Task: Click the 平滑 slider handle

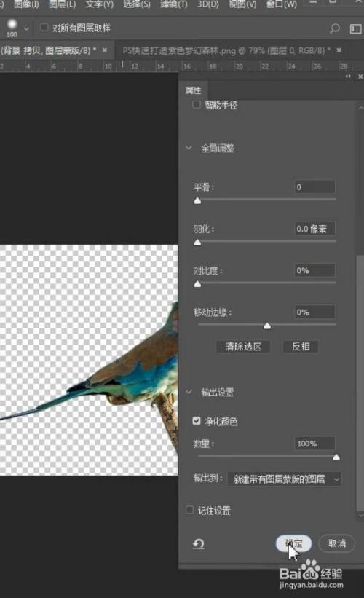Action: pos(197,200)
